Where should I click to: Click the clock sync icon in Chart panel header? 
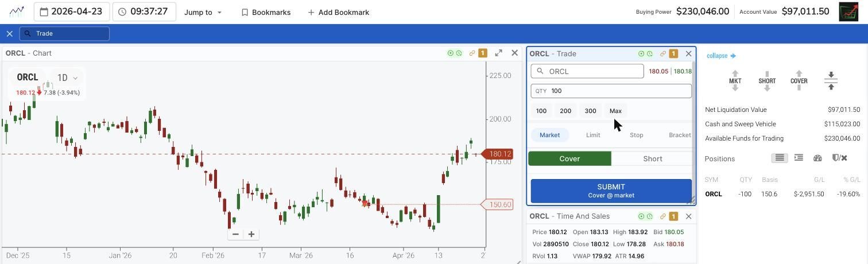tap(459, 53)
